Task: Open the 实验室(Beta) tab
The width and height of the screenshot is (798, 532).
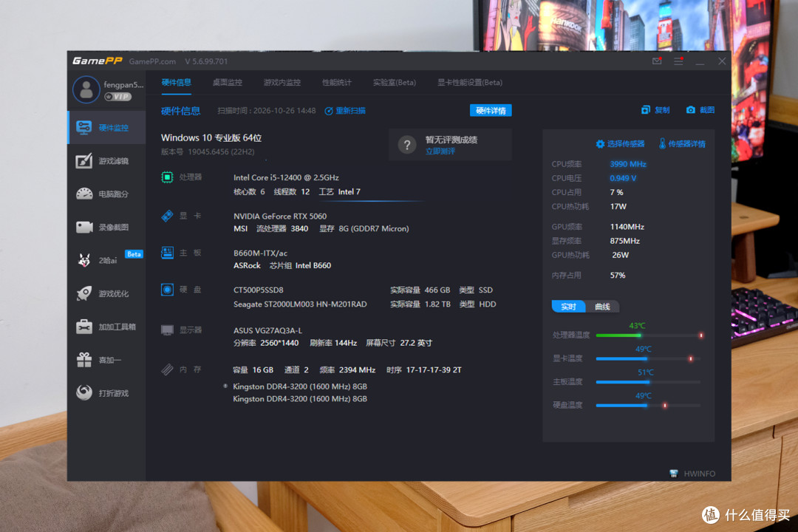Action: 395,83
